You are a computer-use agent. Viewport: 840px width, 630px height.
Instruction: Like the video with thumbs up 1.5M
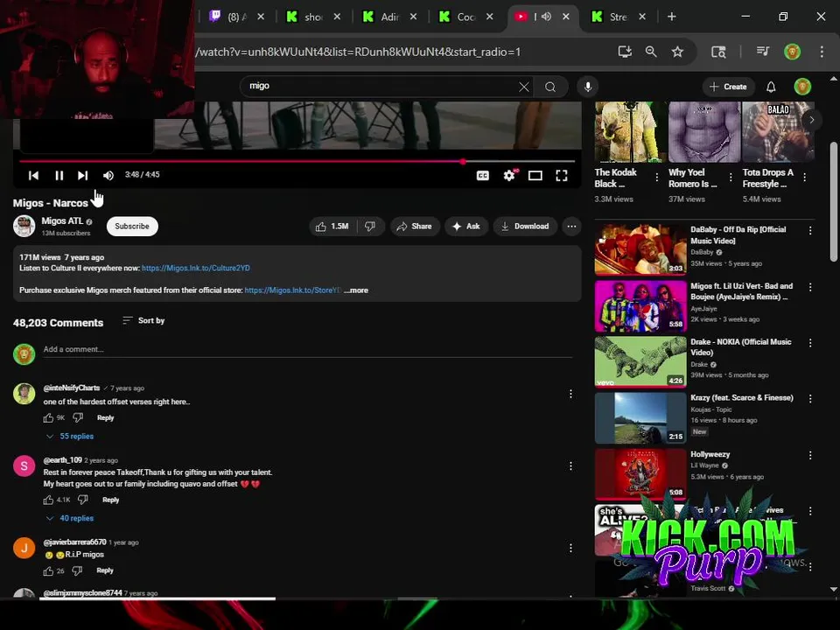coord(332,227)
